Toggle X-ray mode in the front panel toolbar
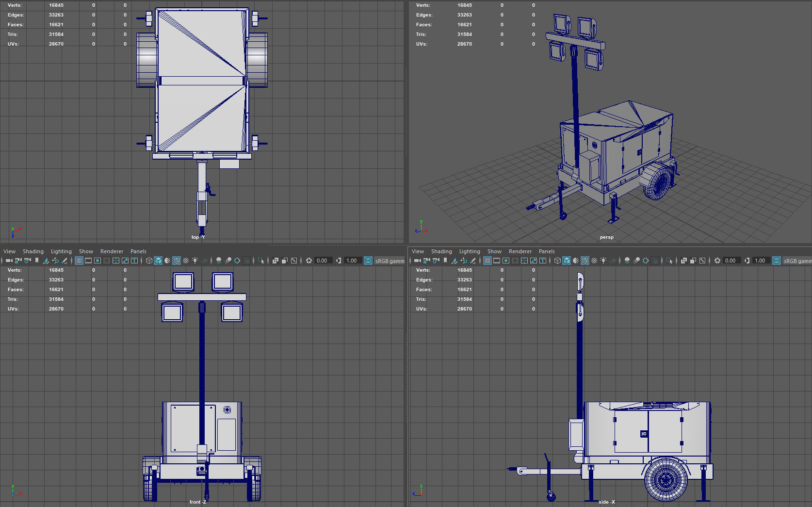Screen dimensions: 812x507 coord(276,261)
